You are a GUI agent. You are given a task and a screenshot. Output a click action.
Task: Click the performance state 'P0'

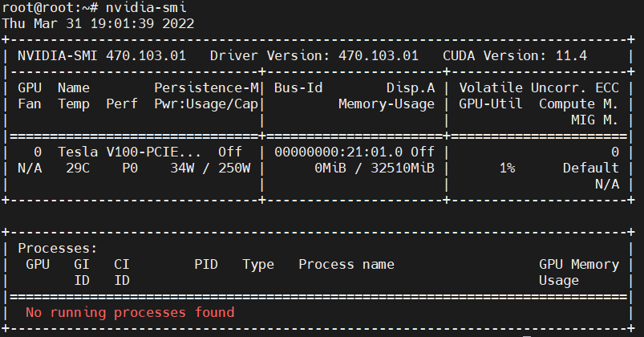(130, 168)
